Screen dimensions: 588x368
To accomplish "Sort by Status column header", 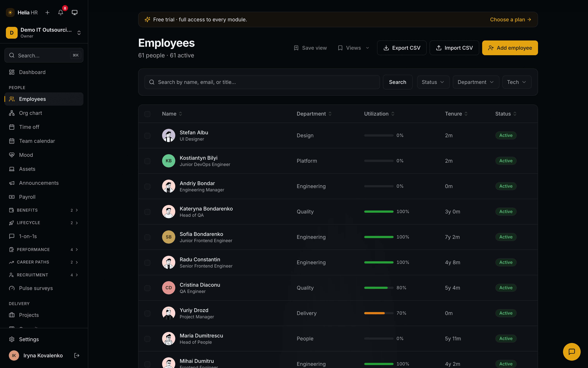I will [x=506, y=114].
